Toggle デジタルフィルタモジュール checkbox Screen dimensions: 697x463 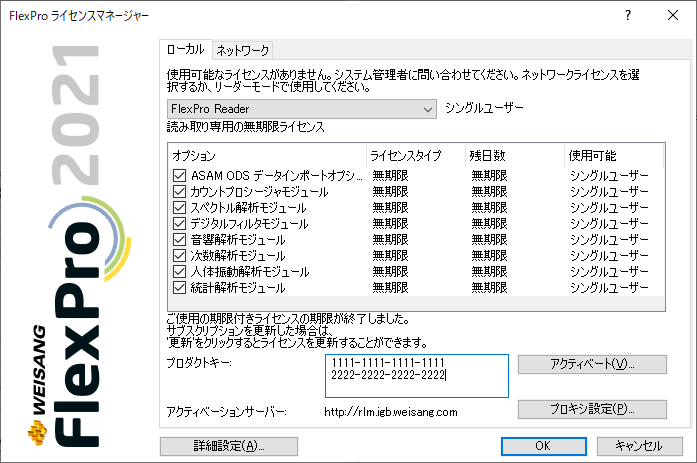(179, 224)
